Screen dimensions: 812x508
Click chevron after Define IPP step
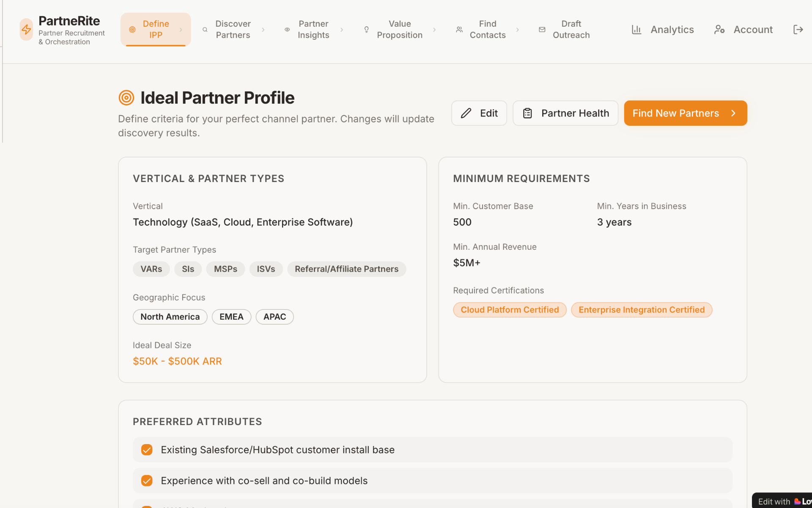[x=181, y=30]
